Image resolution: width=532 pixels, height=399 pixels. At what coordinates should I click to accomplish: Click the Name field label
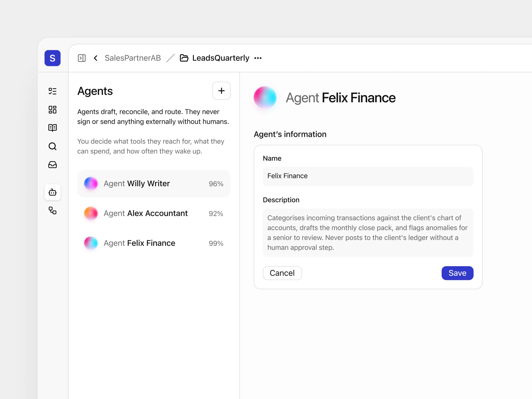(272, 158)
